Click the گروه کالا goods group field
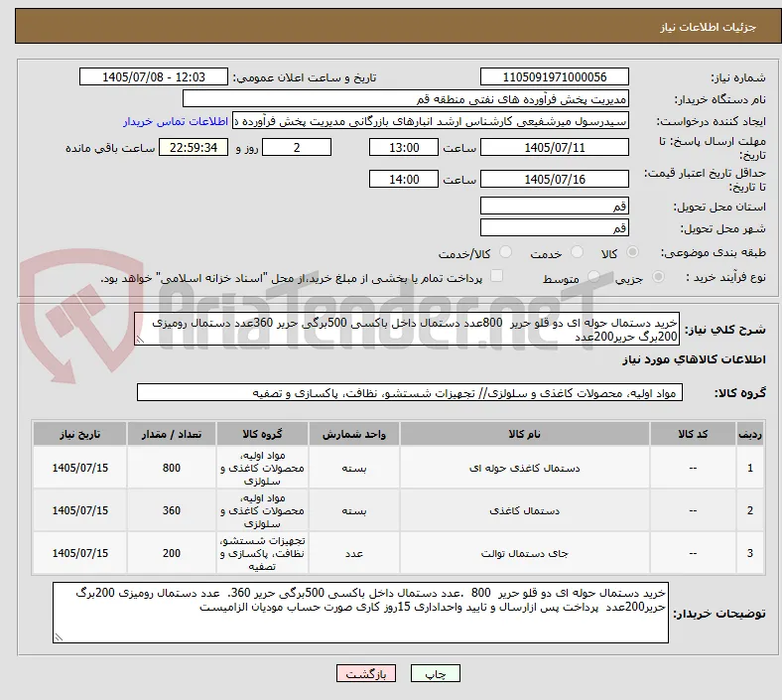782x700 pixels. [x=410, y=392]
